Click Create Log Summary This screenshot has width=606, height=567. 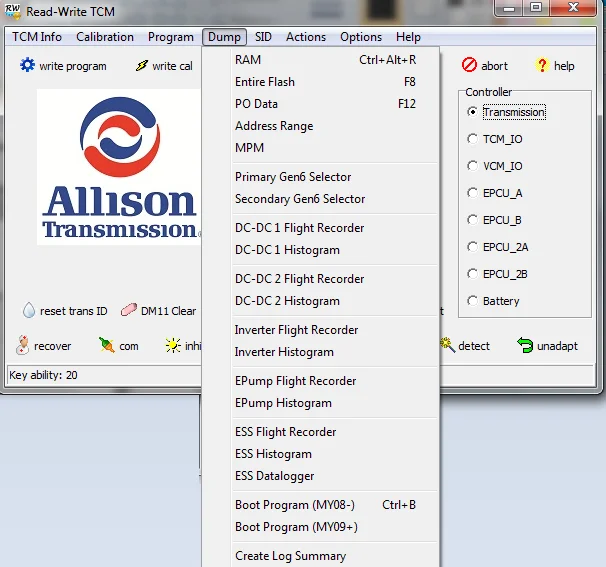tap(321, 556)
